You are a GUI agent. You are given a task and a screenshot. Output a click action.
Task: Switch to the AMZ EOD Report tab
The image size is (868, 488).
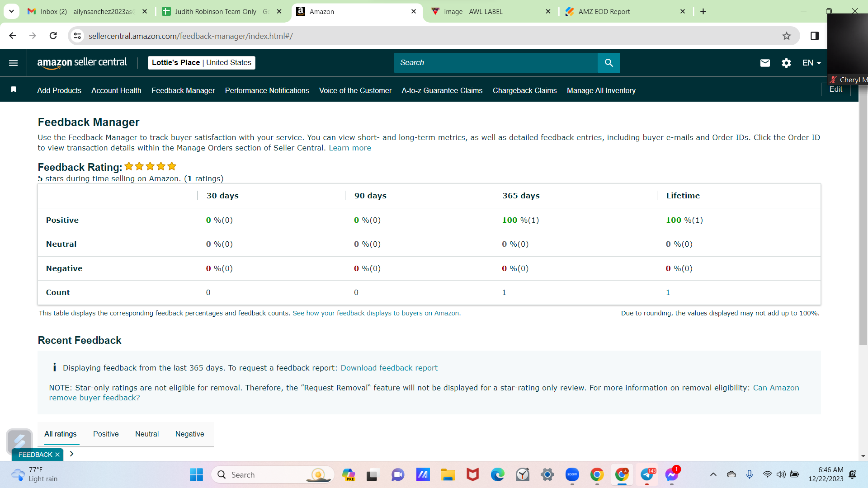[x=625, y=12]
